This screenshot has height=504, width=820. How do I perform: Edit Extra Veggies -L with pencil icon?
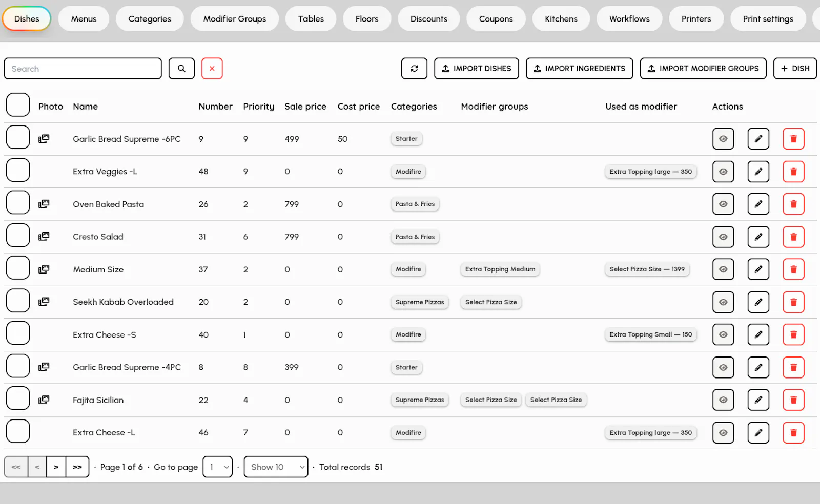pos(758,172)
